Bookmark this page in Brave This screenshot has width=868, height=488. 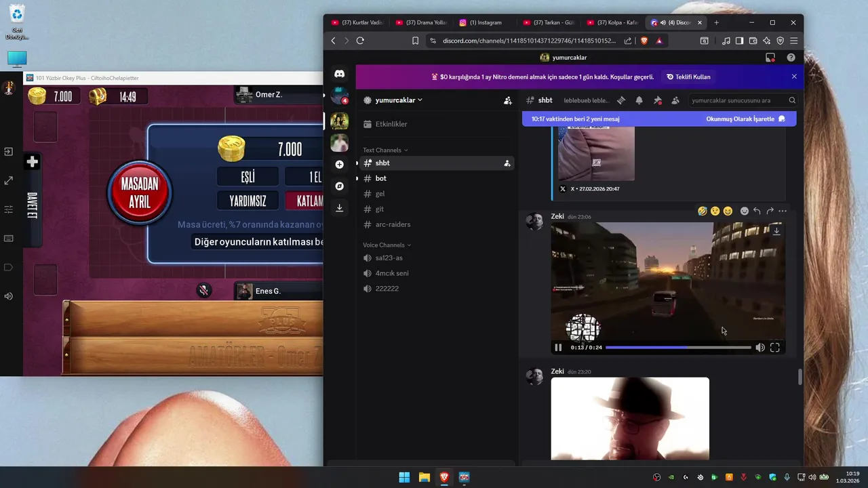415,41
